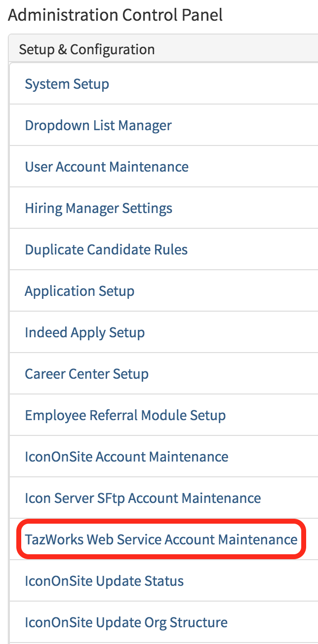The height and width of the screenshot is (644, 318).
Task: Open Career Center Setup
Action: click(x=87, y=374)
